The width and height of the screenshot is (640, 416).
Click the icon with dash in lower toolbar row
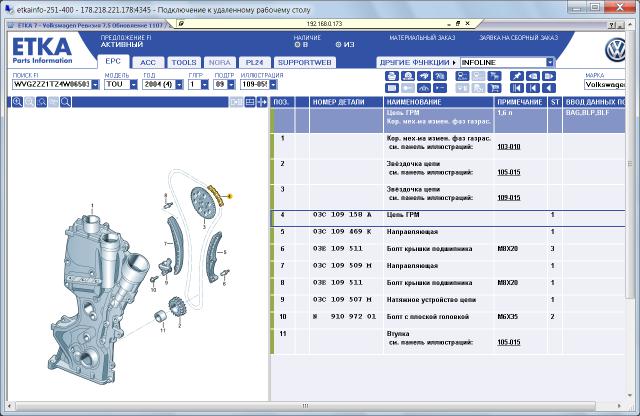440,88
